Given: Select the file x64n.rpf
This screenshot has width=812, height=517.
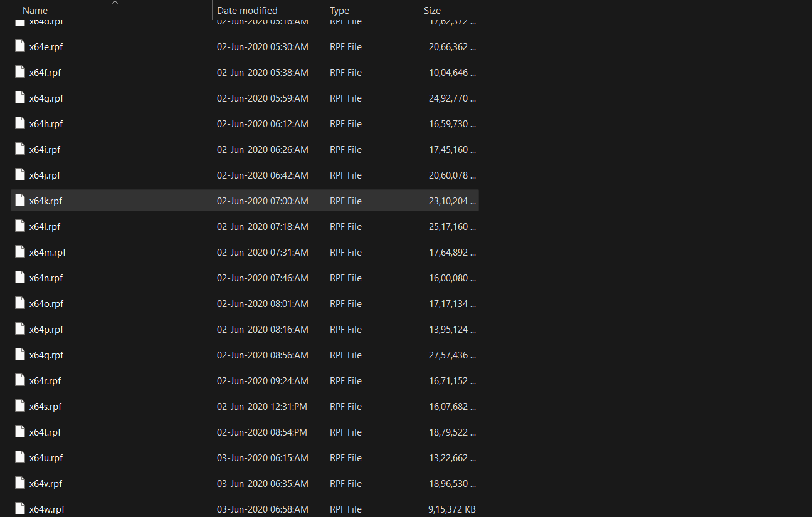Looking at the screenshot, I should click(45, 278).
